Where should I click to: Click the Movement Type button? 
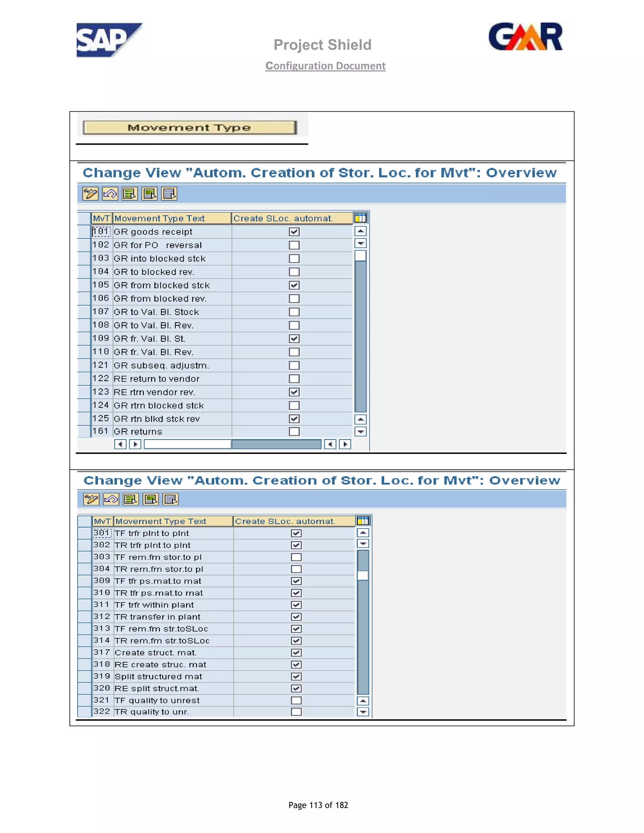(190, 127)
